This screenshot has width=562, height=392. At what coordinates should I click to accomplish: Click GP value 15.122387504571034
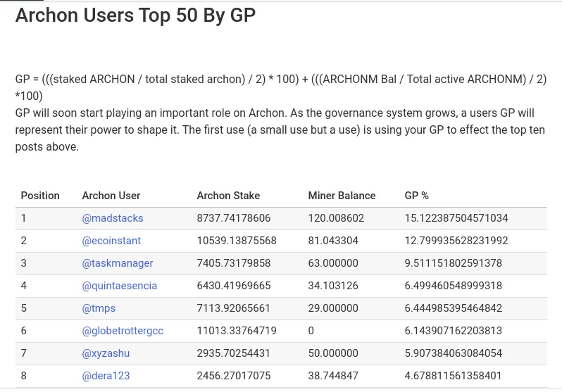click(456, 218)
